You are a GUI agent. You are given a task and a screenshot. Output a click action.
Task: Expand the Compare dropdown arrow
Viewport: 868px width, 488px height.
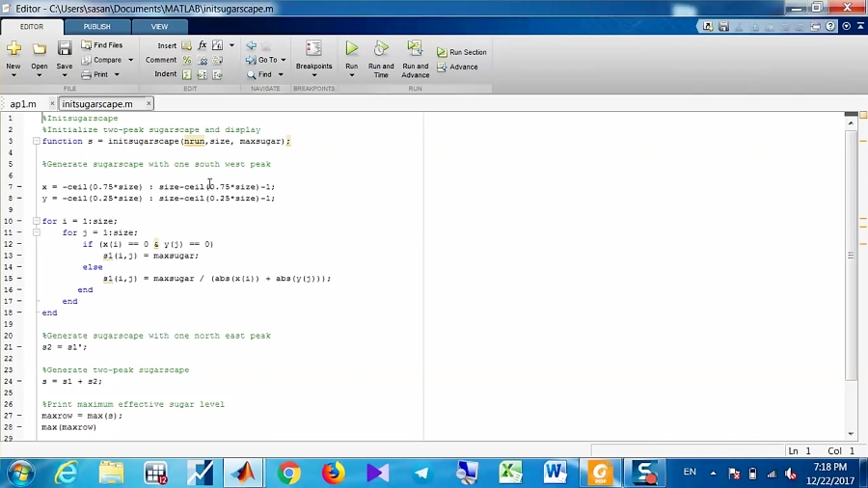pos(130,60)
